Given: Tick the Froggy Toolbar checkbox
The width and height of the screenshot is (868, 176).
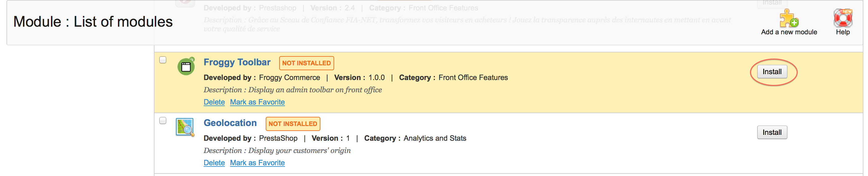Looking at the screenshot, I should pos(163,60).
